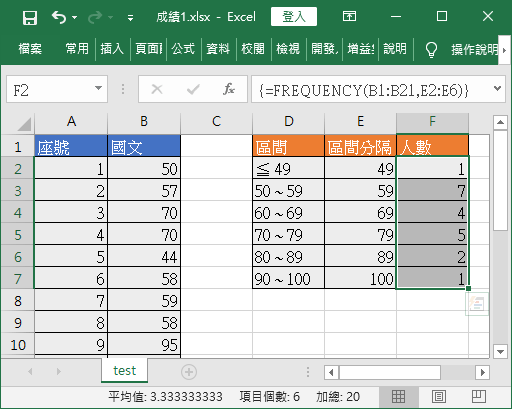
Task: Click the 座號 header cell
Action: pyautogui.click(x=71, y=146)
